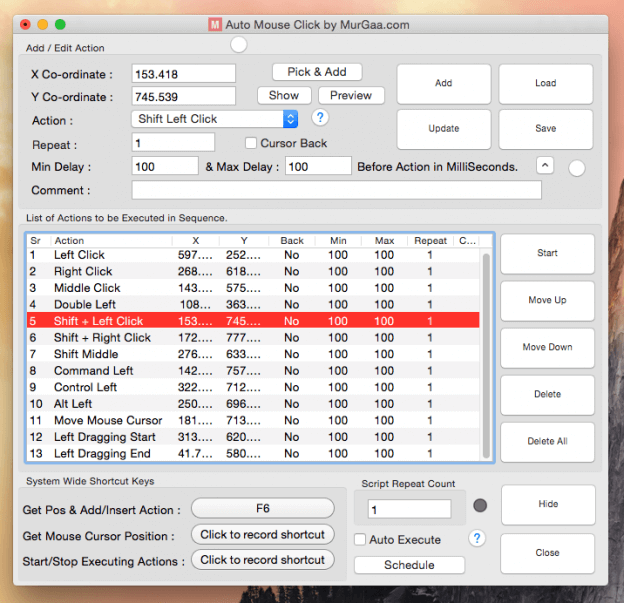Click the help icon next to Auto Execute

pyautogui.click(x=477, y=539)
